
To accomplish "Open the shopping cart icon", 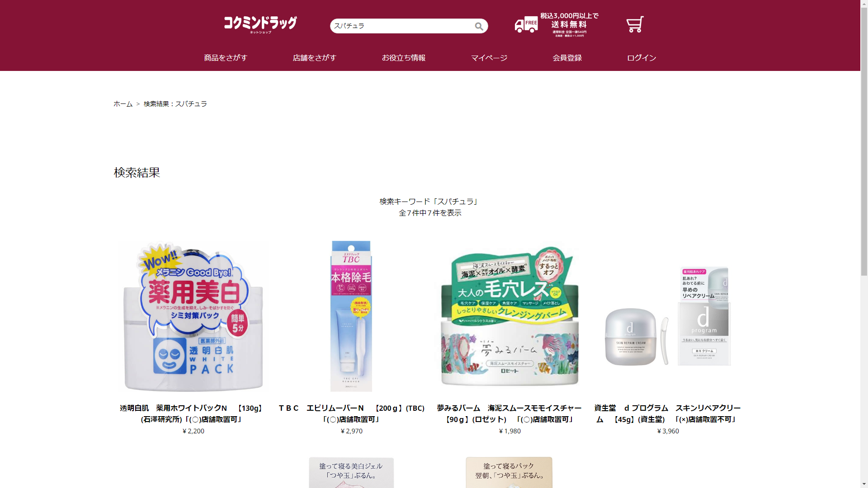I will tap(635, 25).
